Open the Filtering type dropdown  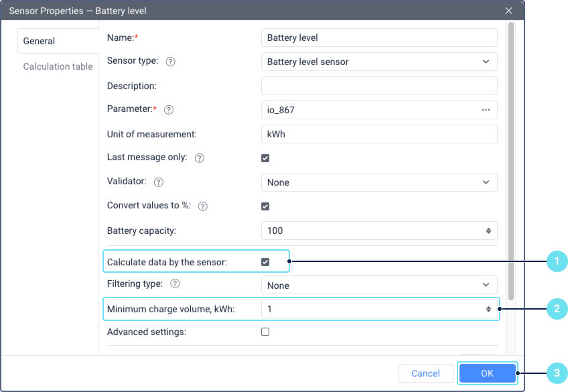click(x=378, y=285)
